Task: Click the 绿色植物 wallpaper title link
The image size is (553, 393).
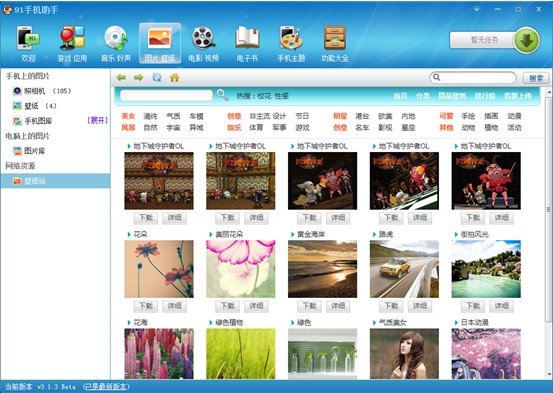Action: (x=229, y=322)
